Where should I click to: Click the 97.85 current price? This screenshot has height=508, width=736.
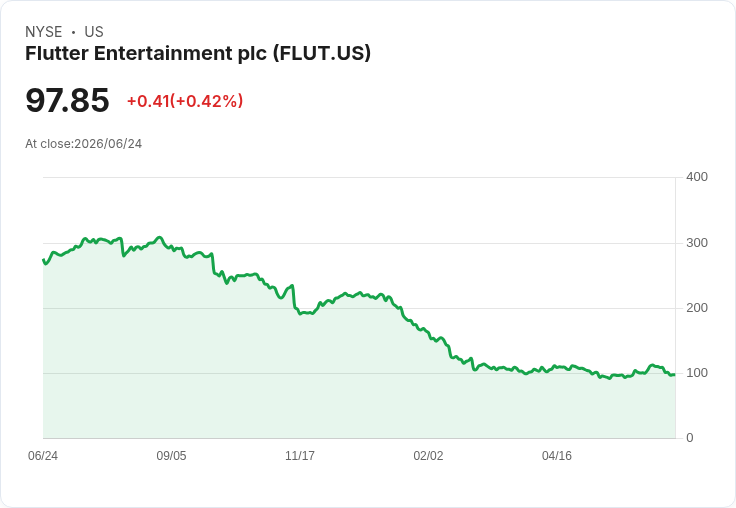point(67,100)
